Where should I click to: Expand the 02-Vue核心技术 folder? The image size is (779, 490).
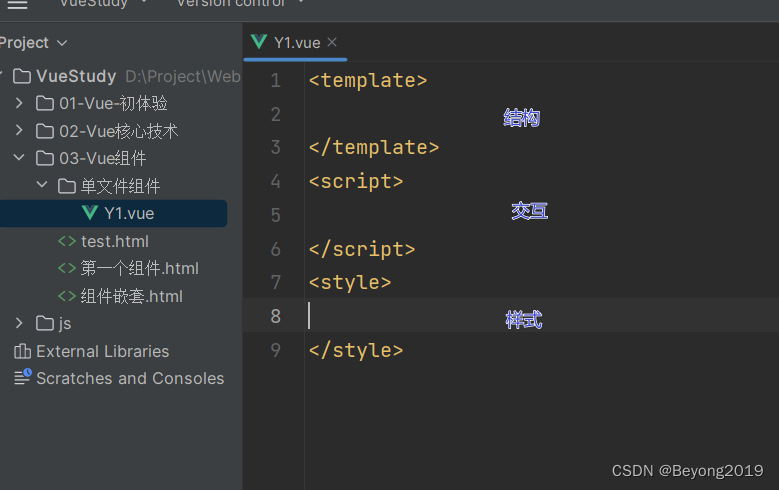pos(19,131)
